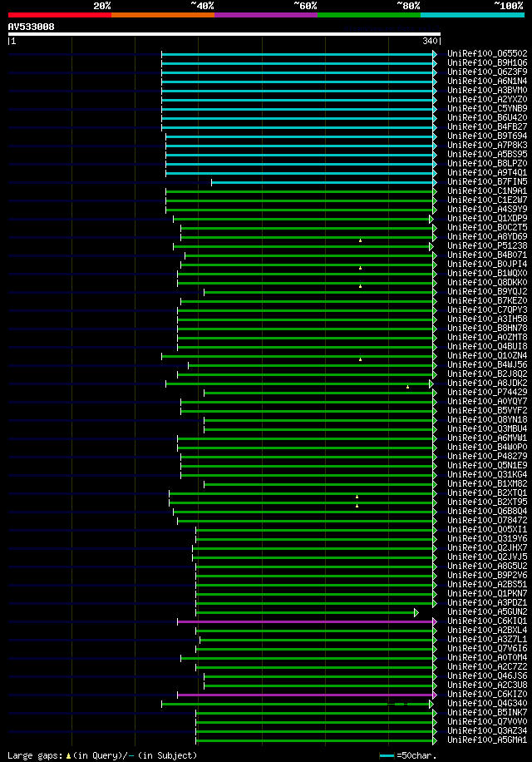Viewport: 532px width, 762px height.
Task: Select label UniRef100_B1XM82
Action: 487,483
